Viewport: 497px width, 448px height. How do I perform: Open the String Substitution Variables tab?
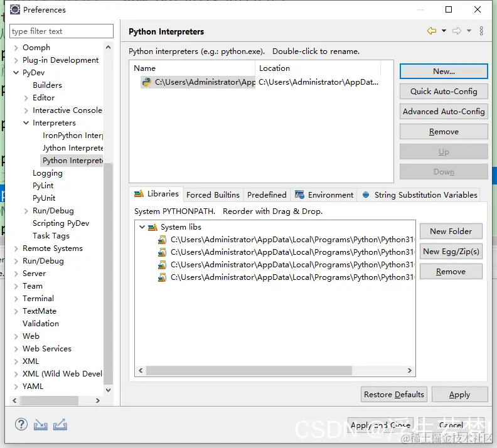[x=420, y=195]
